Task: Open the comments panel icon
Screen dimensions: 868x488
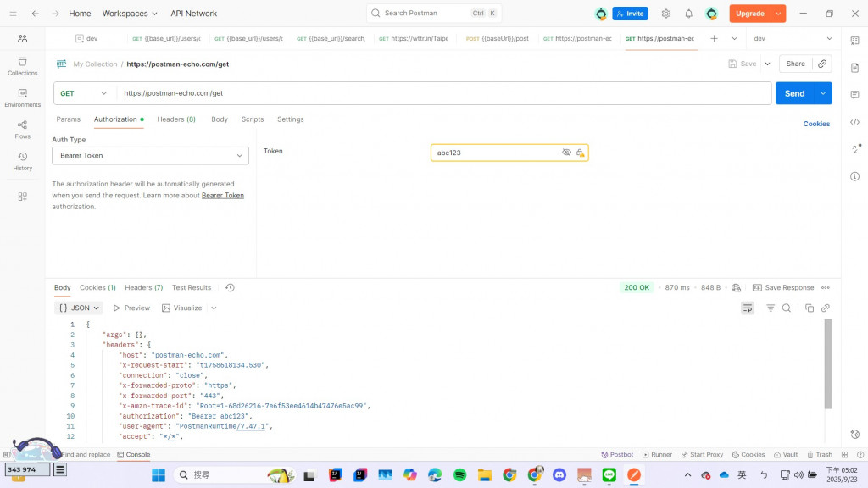Action: click(x=854, y=95)
